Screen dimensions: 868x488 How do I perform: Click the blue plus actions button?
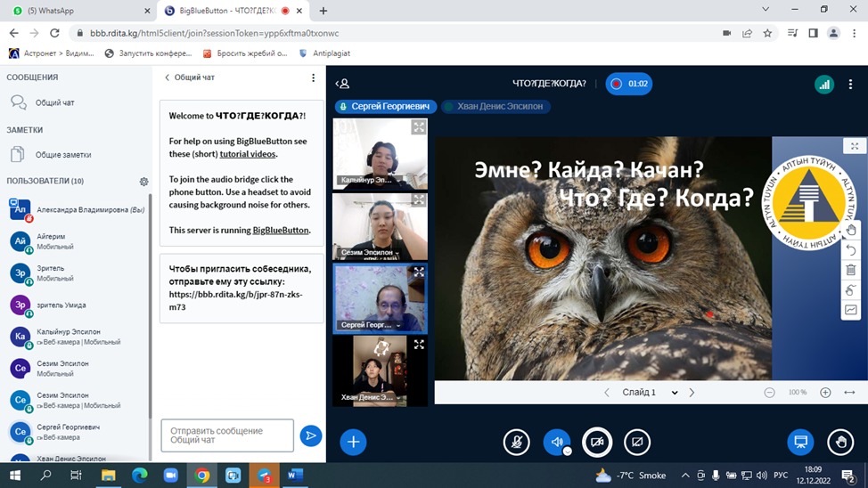click(353, 442)
